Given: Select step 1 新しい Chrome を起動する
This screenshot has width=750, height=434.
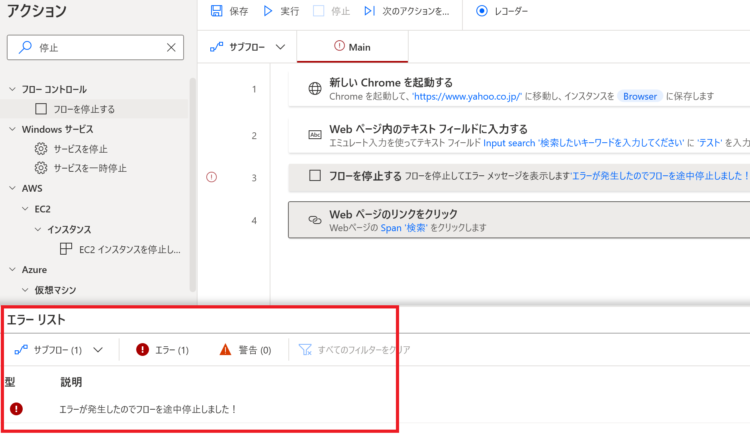Looking at the screenshot, I should pyautogui.click(x=519, y=89).
